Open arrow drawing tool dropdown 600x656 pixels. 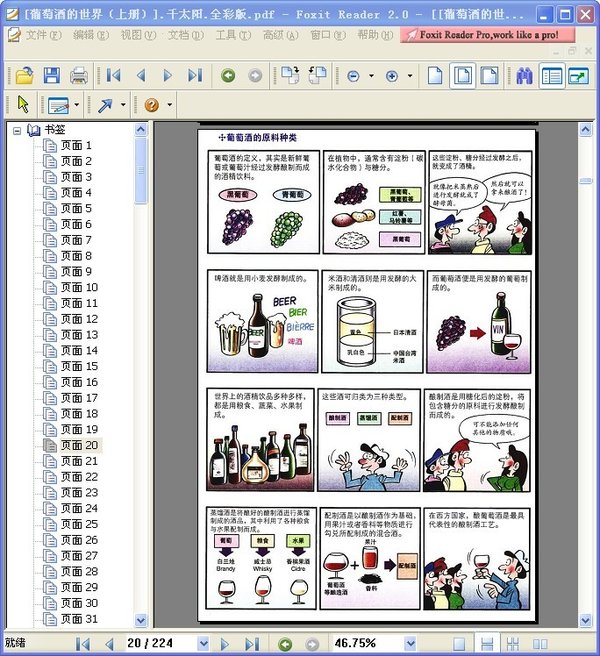pos(123,105)
